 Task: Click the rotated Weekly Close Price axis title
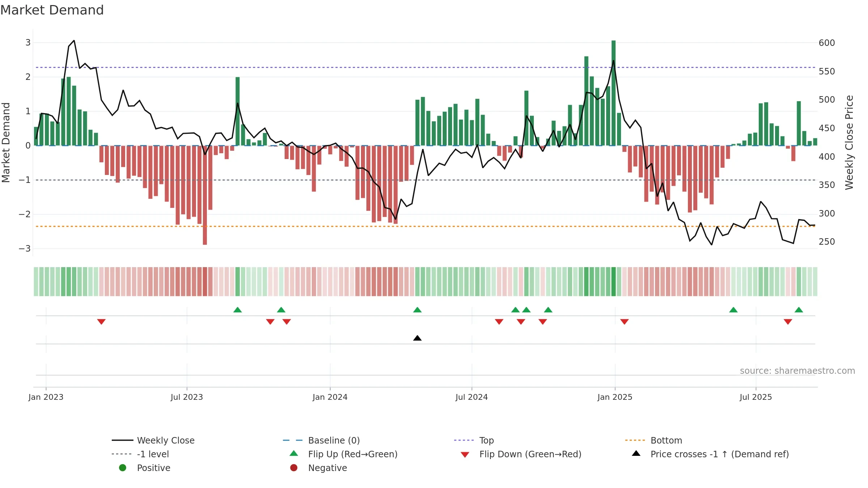(849, 142)
